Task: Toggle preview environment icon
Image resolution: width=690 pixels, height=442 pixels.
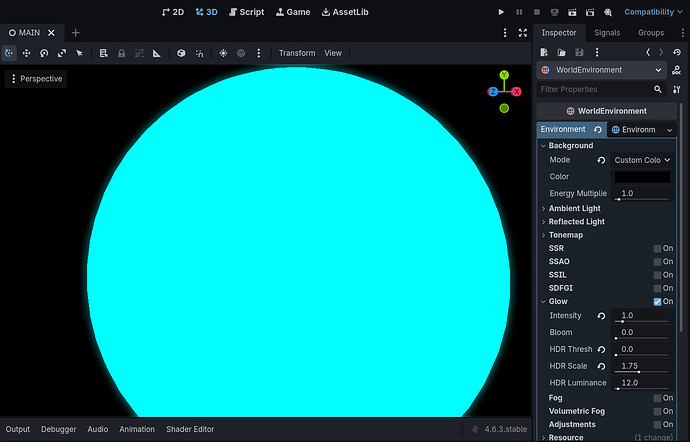Action: [241, 53]
